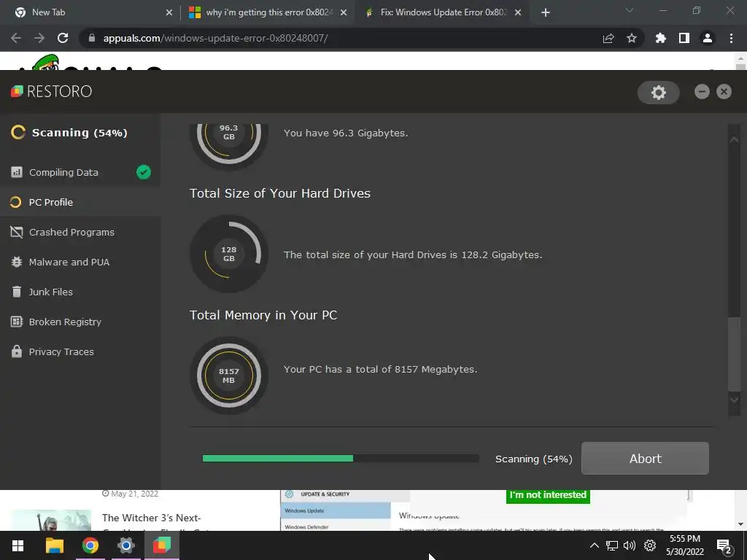Open a new Chrome tab
The height and width of the screenshot is (560, 747).
coord(546,12)
